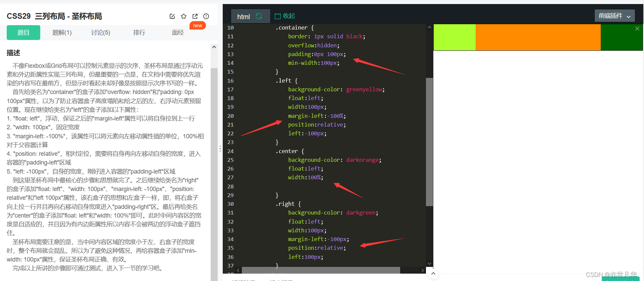This screenshot has height=281, width=644.
Task: Open the share external-link icon
Action: pos(195,16)
